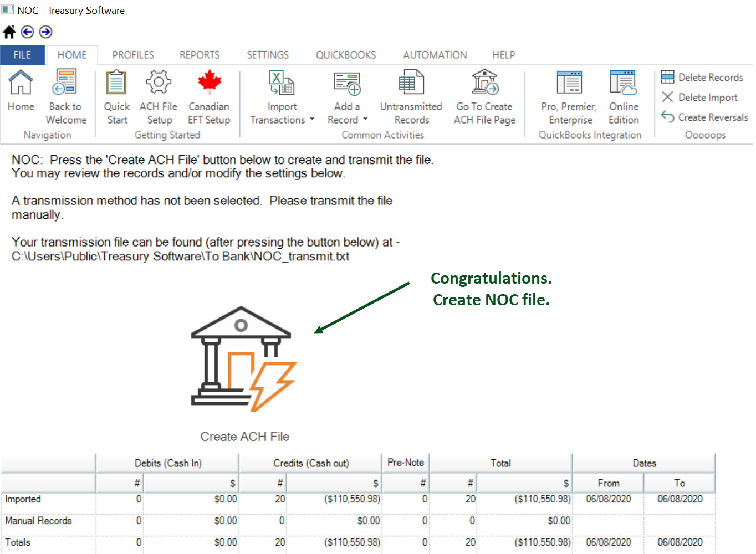Expand the Add a Record dropdown arrow
Screen dimensions: 756x554
coord(365,120)
